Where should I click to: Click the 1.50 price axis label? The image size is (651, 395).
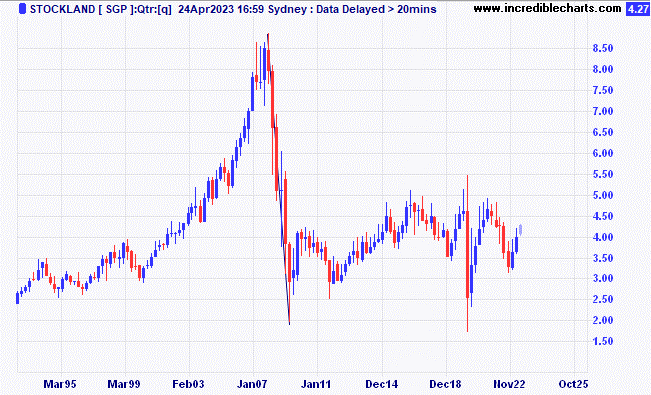pyautogui.click(x=603, y=341)
